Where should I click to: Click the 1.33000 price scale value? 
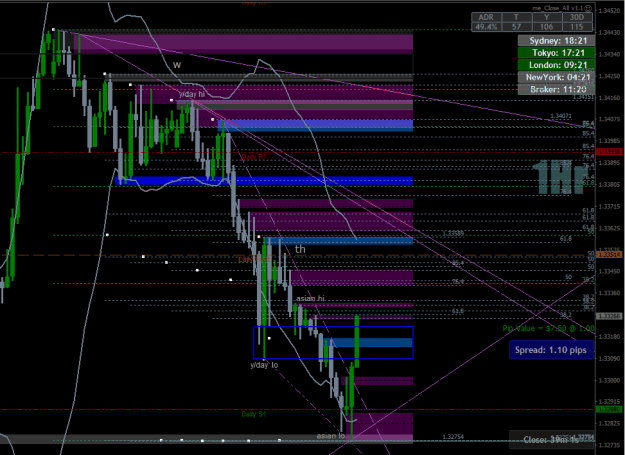pos(610,380)
